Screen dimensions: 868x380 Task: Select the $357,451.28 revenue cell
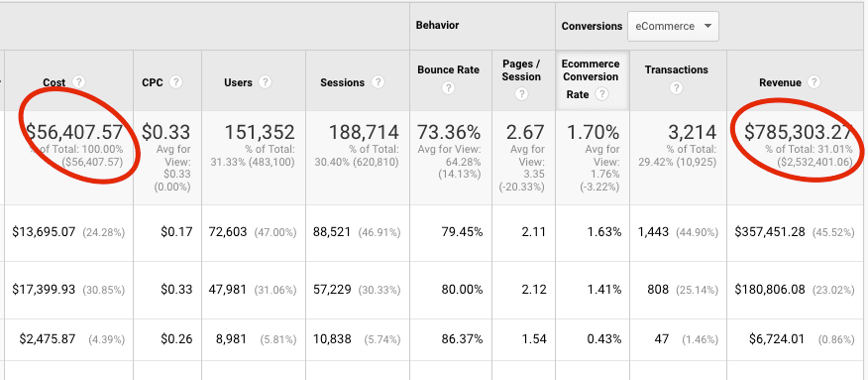pyautogui.click(x=770, y=232)
